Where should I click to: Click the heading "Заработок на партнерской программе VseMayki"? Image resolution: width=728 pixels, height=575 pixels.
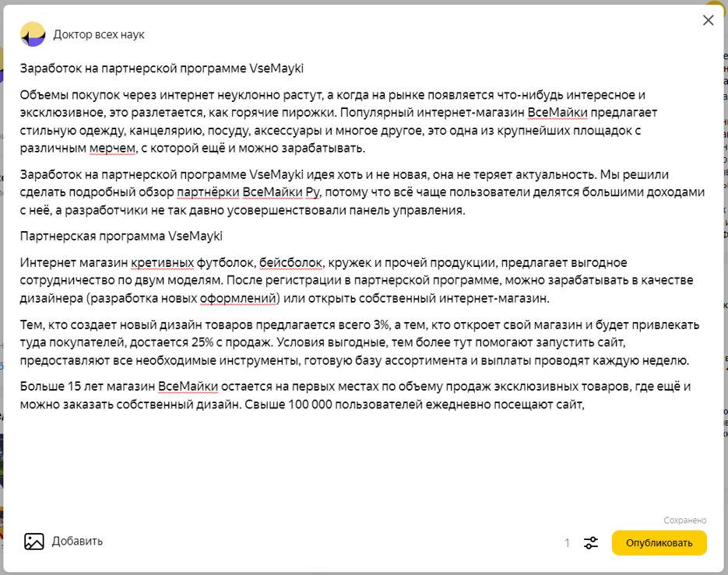click(x=162, y=68)
